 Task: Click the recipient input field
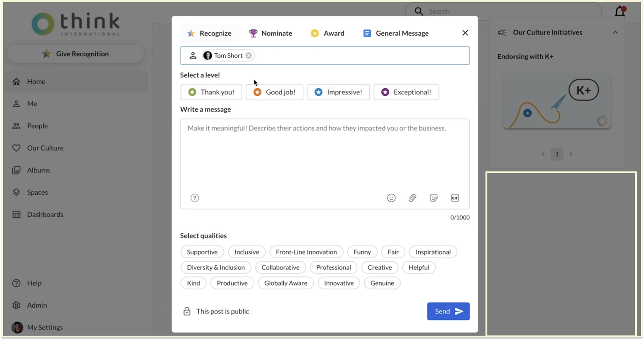pos(325,56)
